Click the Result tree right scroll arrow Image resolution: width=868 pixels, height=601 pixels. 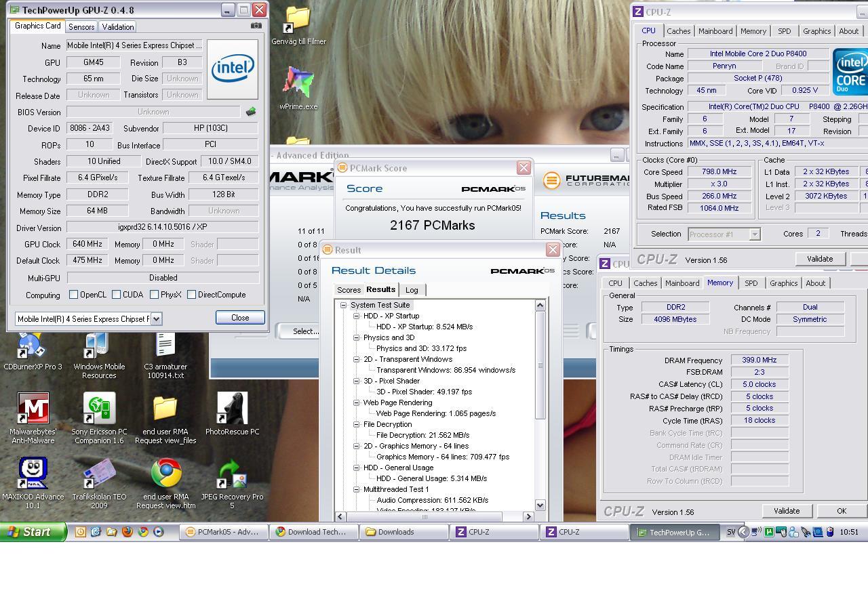(x=530, y=516)
